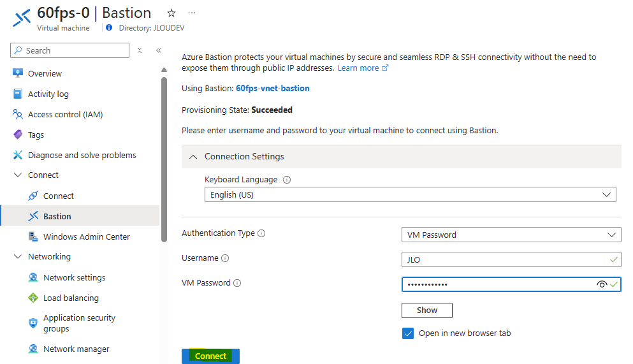Open Windows Admin Center item
The image size is (633, 364).
(x=87, y=237)
